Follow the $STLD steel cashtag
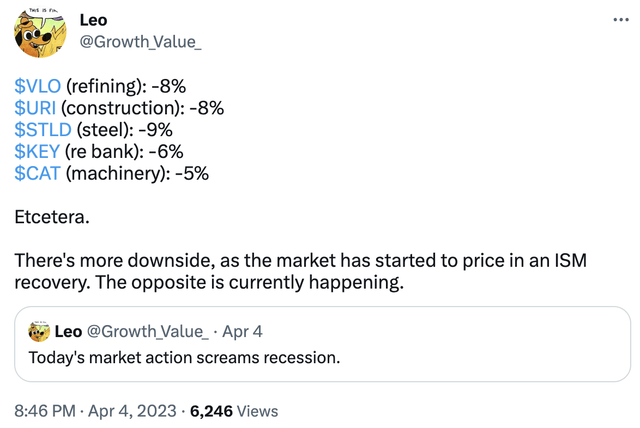Viewport: 640px width, 428px height. pyautogui.click(x=43, y=130)
